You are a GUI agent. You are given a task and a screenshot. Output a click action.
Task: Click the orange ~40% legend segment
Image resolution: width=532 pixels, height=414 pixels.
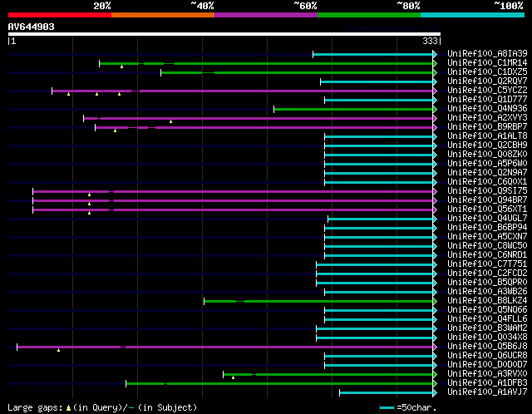pos(162,14)
